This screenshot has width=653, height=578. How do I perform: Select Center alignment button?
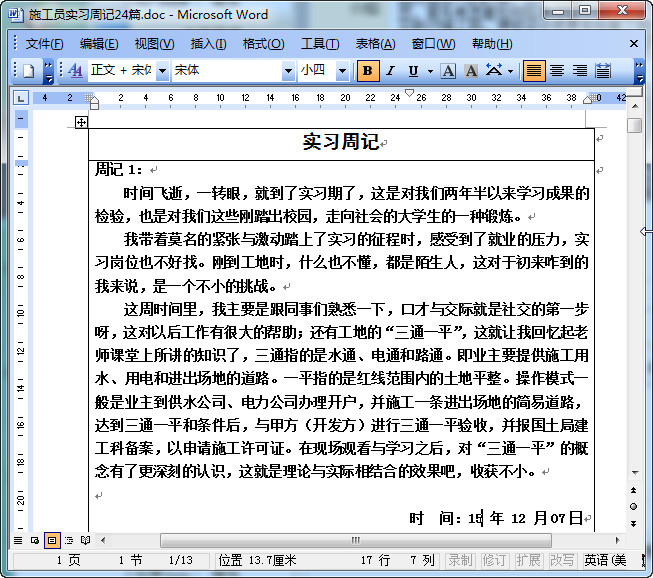(557, 71)
